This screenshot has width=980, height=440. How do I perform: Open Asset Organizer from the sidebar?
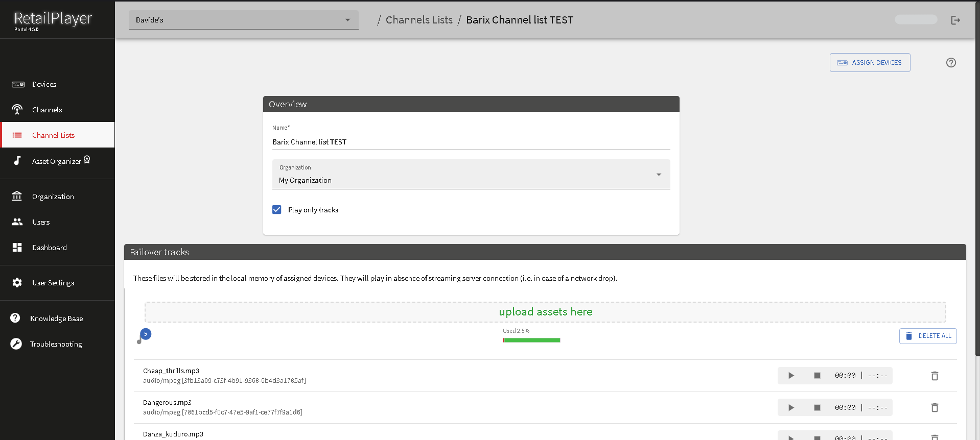[x=56, y=161]
